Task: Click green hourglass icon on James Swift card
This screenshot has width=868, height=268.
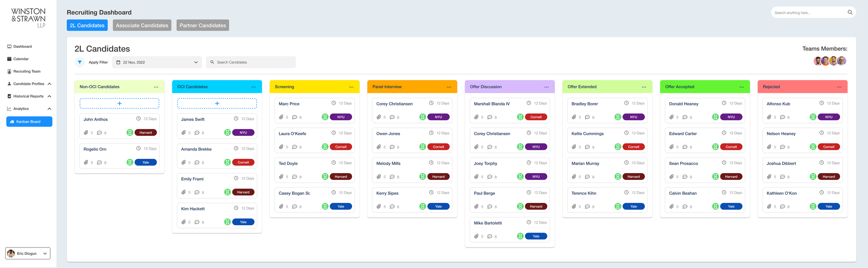Action: (227, 132)
